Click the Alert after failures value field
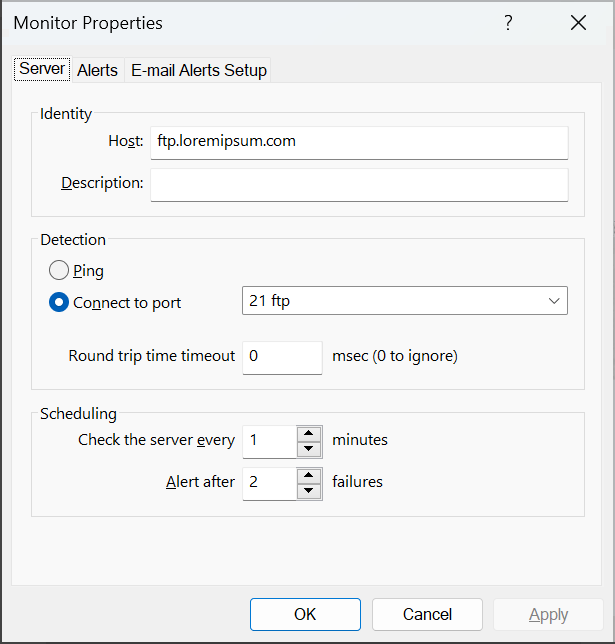Screen dimensions: 615x644 click(269, 483)
